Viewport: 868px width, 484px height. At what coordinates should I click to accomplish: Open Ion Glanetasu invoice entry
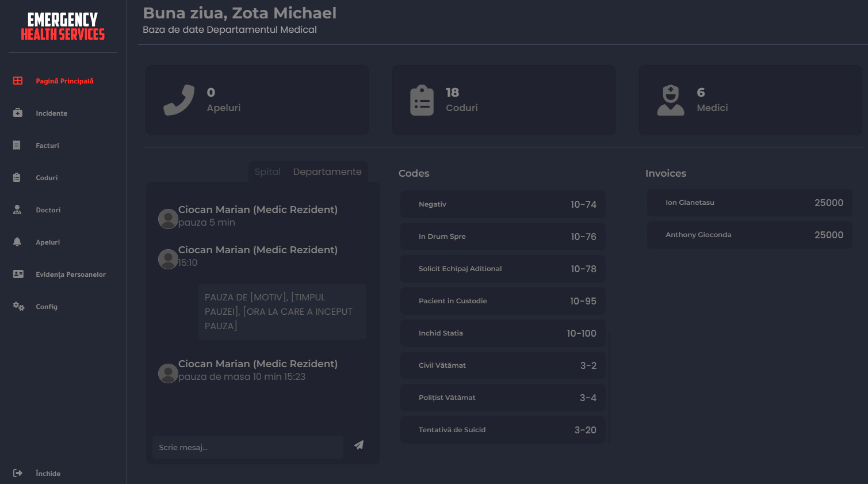750,203
